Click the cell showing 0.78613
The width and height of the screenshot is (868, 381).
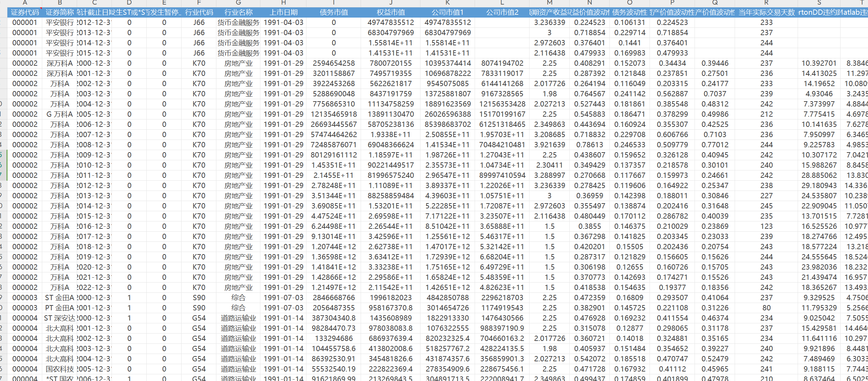coord(589,145)
